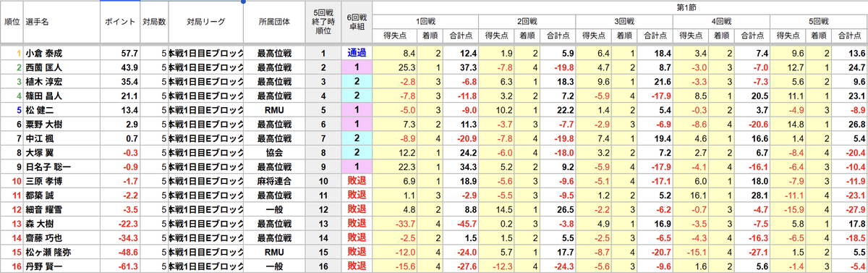The height and width of the screenshot is (273, 868).
Task: Select 植木 淳宏's cyan table-group cell 2
Action: [357, 82]
